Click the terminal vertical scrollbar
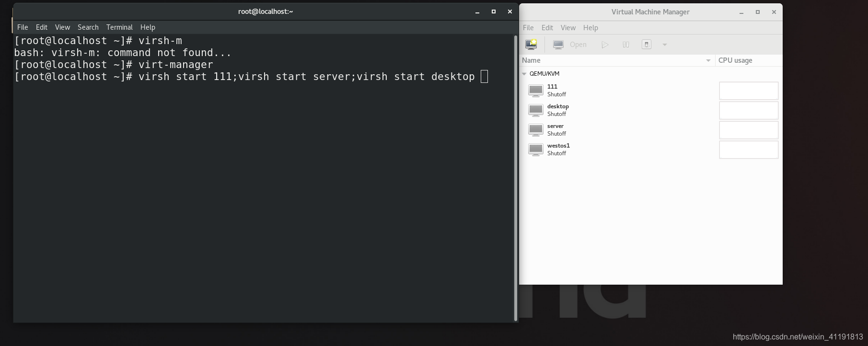 pyautogui.click(x=516, y=178)
